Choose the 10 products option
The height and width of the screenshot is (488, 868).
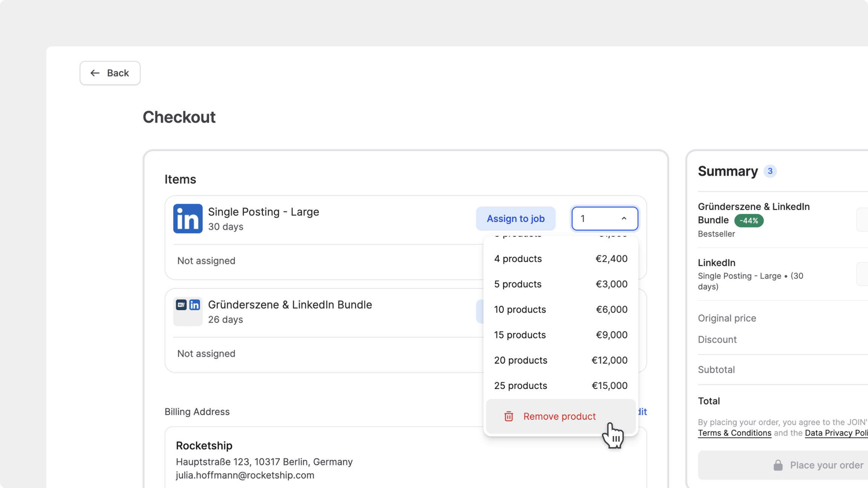(561, 310)
